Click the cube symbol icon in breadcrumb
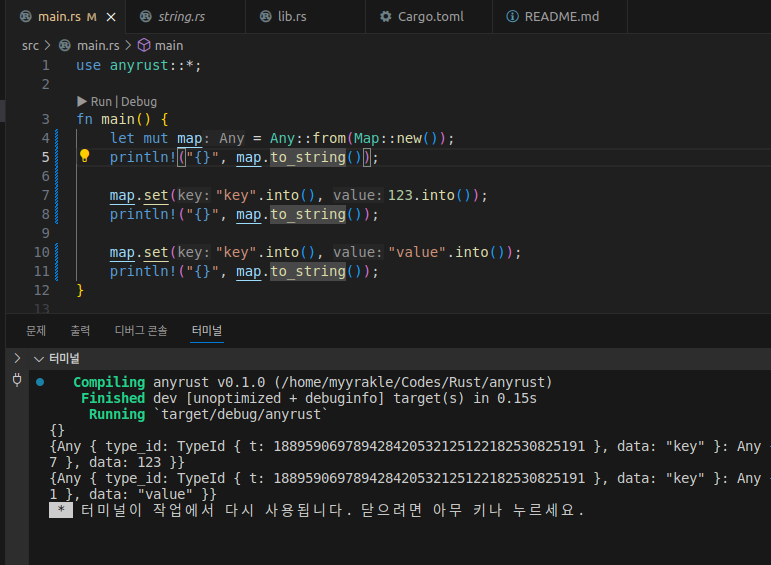The height and width of the screenshot is (565, 771). pos(143,45)
